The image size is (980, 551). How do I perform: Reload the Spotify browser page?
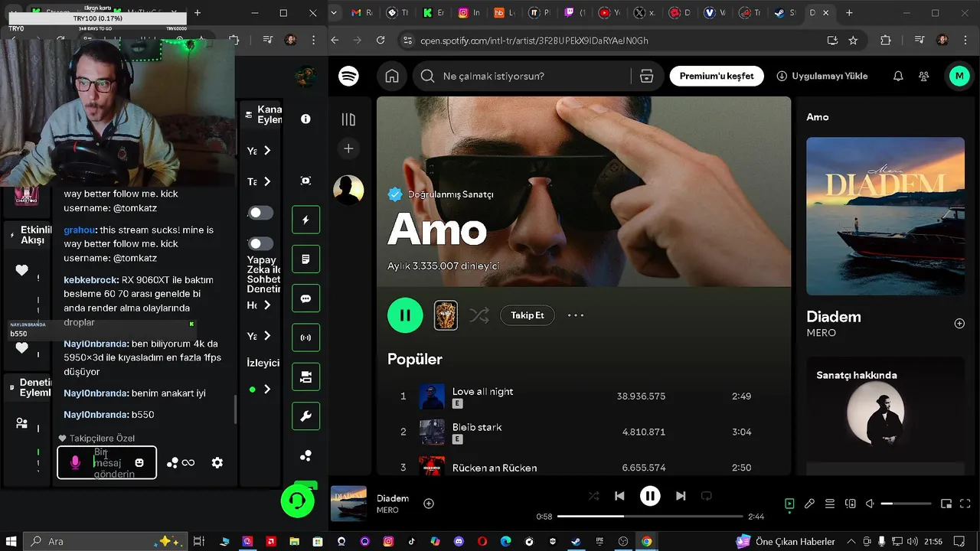(x=381, y=40)
